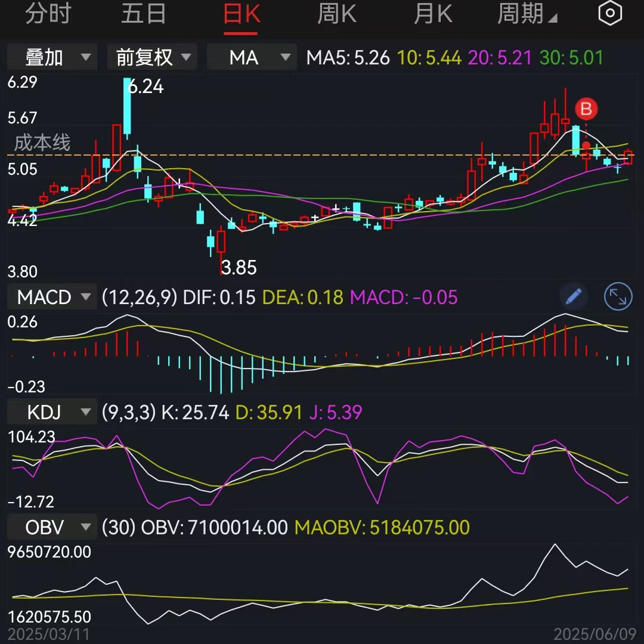Open the MA indicator dropdown
Screen dimensions: 644x644
(251, 57)
